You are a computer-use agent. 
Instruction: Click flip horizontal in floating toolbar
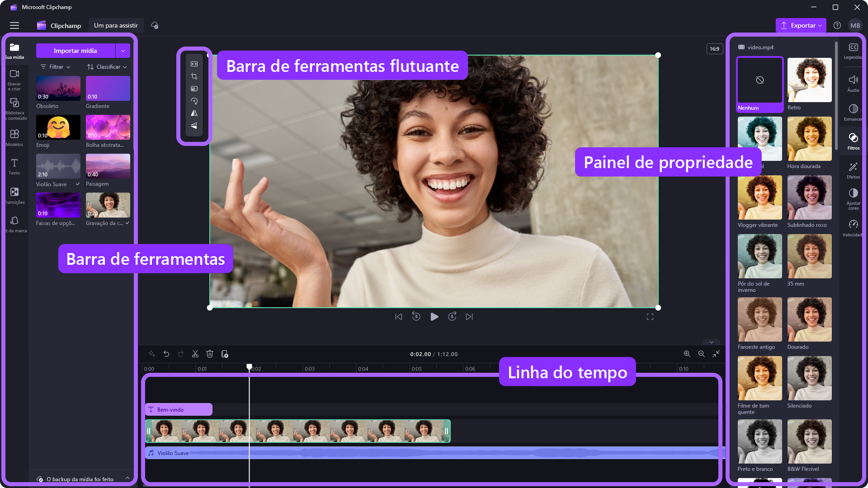(x=194, y=113)
